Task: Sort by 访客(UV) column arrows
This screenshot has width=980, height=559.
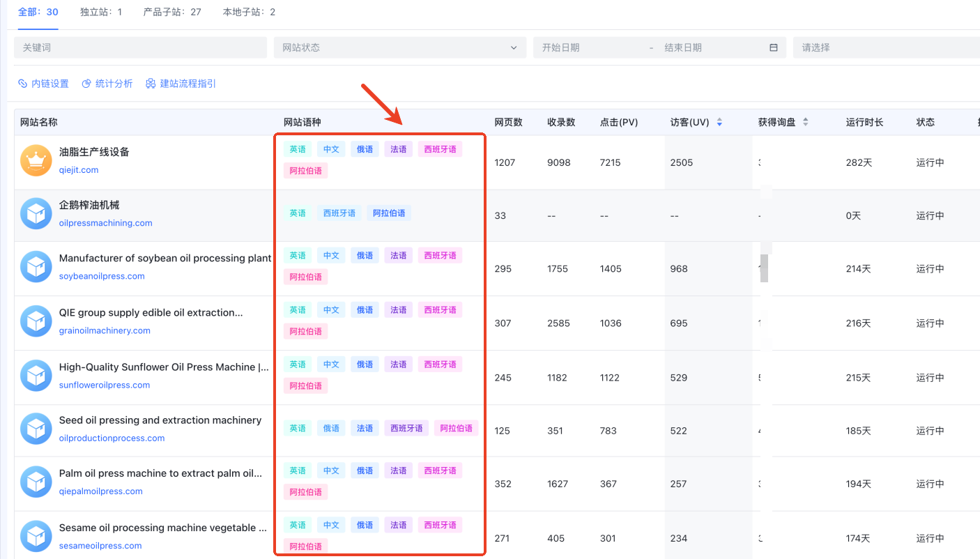Action: pos(719,123)
